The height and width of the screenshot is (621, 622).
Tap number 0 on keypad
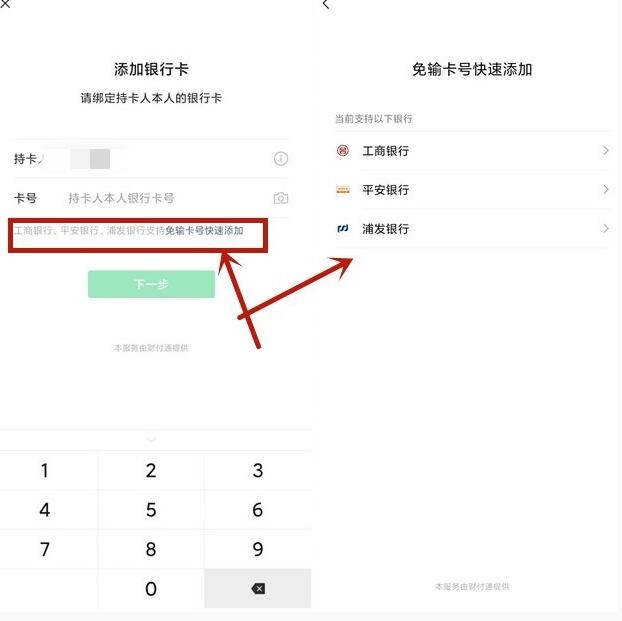coord(151,588)
